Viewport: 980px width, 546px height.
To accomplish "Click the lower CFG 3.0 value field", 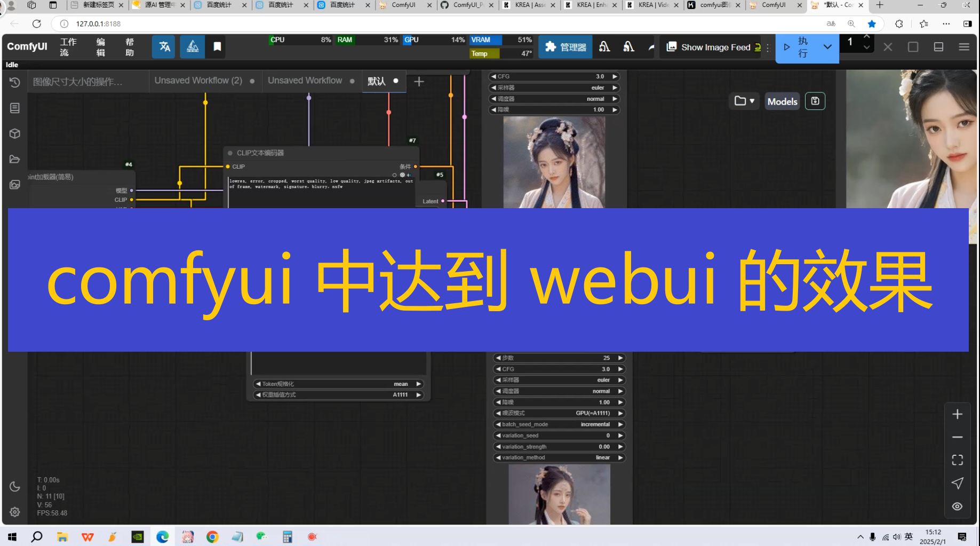I will click(x=559, y=369).
